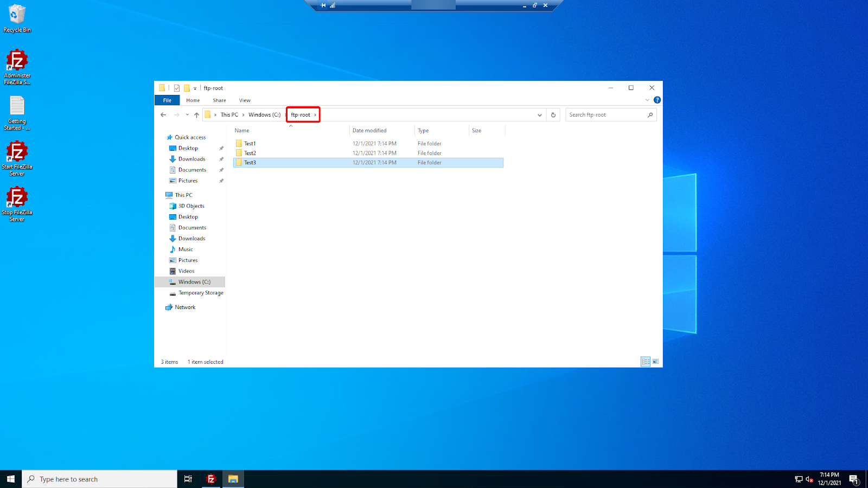The height and width of the screenshot is (488, 868).
Task: Open the Windows Start menu
Action: [x=11, y=479]
